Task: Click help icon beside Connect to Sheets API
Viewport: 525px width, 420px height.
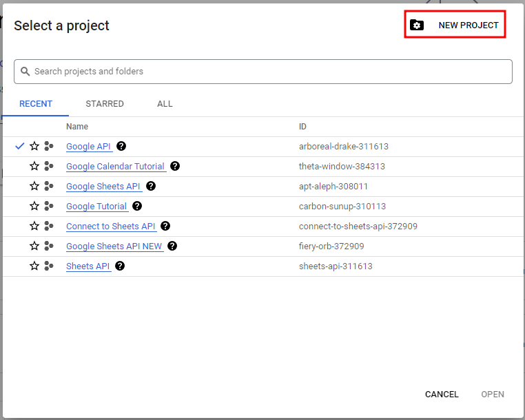Action: pos(165,227)
